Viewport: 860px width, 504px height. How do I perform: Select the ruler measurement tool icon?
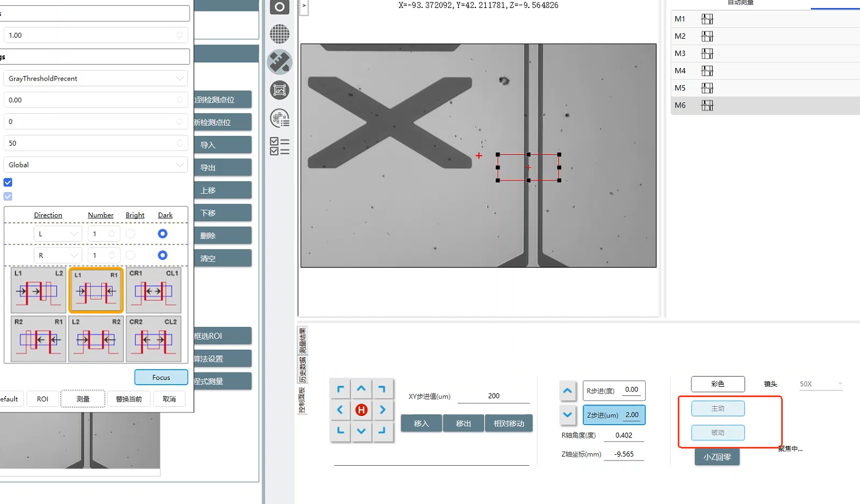click(279, 62)
